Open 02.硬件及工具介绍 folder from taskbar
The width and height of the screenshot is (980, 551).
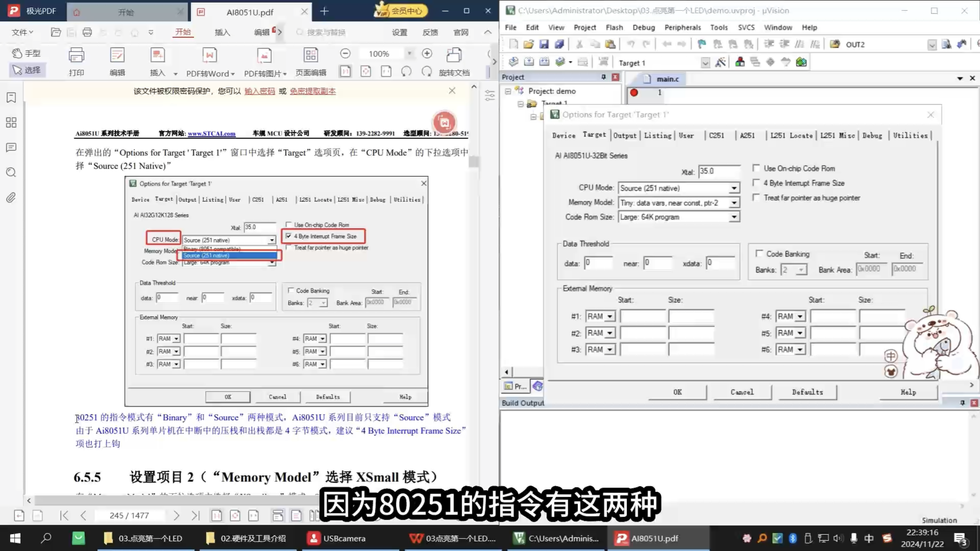(246, 538)
